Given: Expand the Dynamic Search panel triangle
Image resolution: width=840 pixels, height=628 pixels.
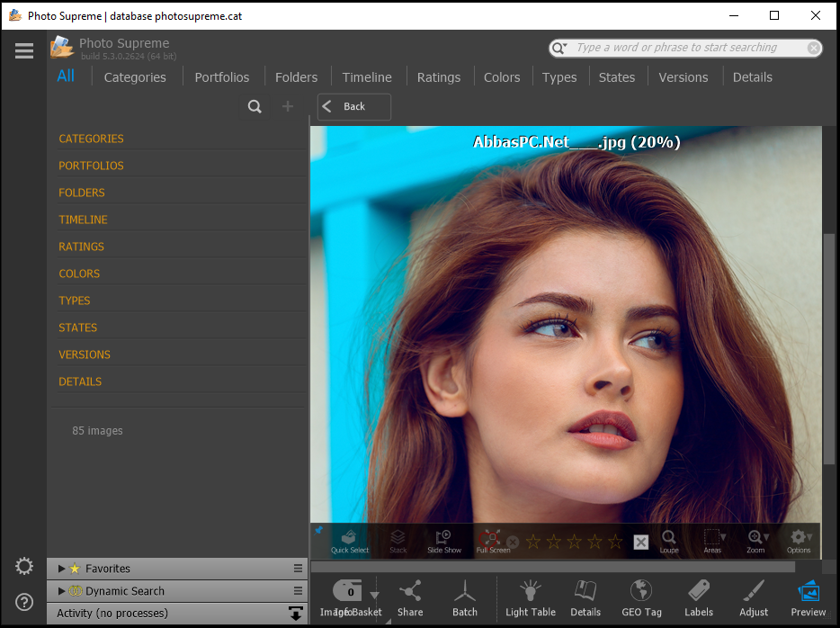Looking at the screenshot, I should [62, 591].
